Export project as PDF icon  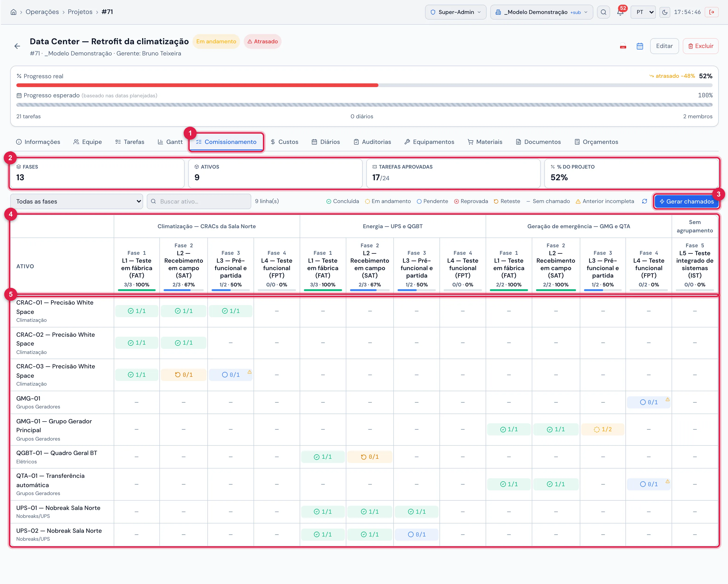pyautogui.click(x=623, y=46)
